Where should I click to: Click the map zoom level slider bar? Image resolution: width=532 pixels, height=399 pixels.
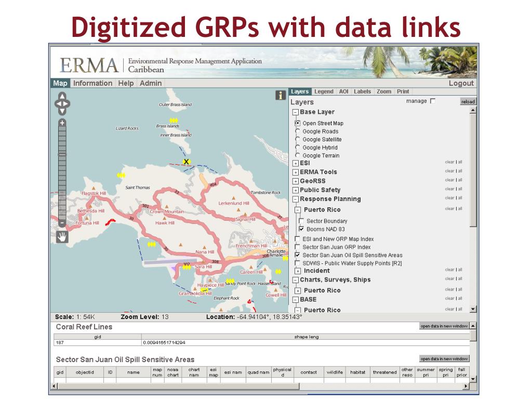click(x=62, y=172)
